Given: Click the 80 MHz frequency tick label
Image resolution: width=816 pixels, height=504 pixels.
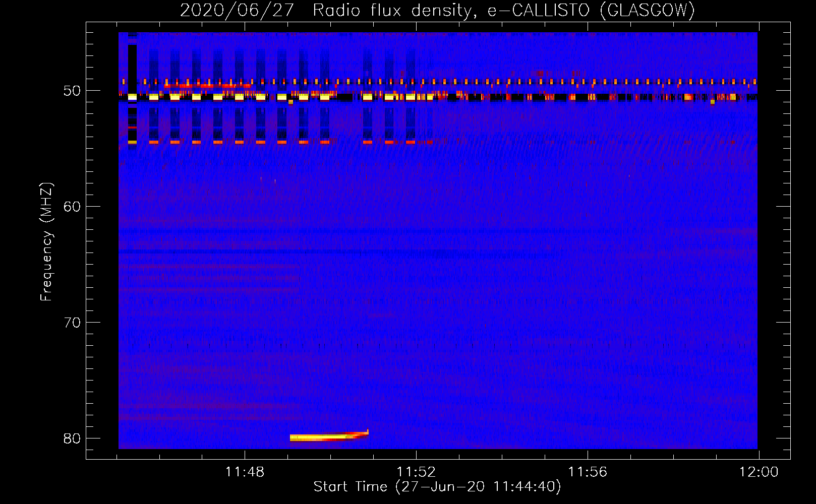Looking at the screenshot, I should point(72,438).
